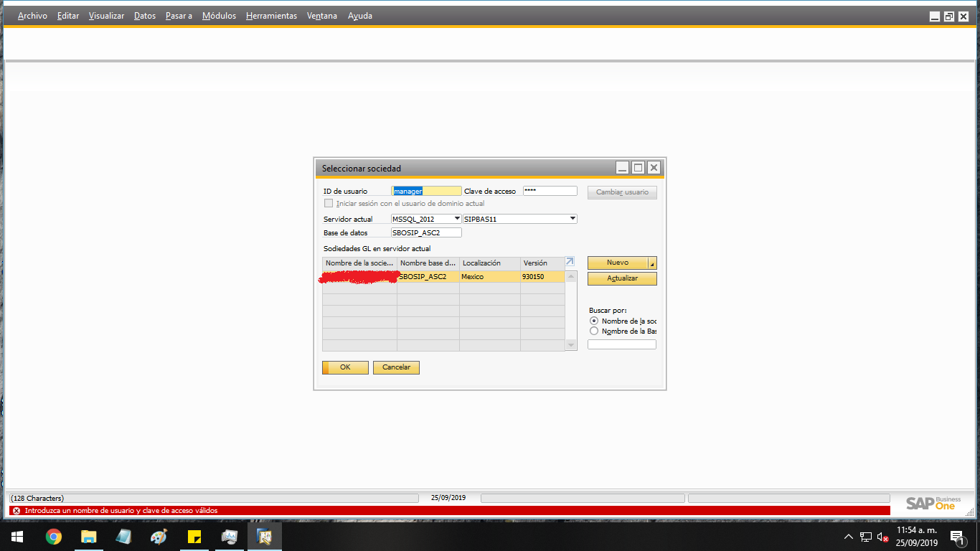The height and width of the screenshot is (551, 980).
Task: Select the 'Nombre de la Base' radio option
Action: tap(593, 331)
